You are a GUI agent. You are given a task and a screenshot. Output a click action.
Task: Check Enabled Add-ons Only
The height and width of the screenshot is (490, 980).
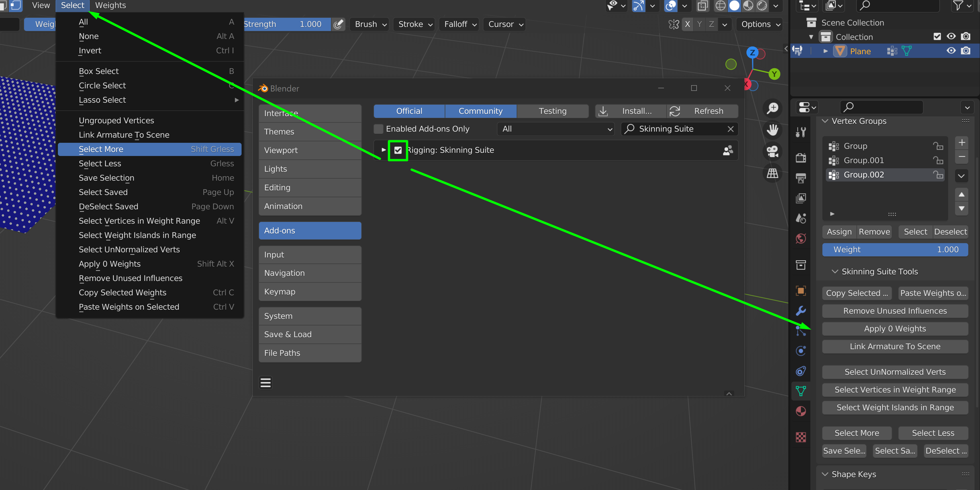tap(379, 129)
